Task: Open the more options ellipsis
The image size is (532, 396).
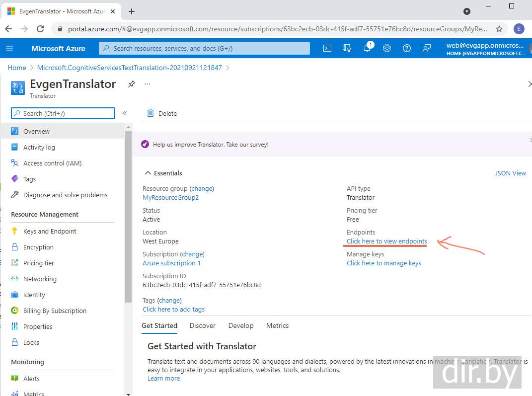Action: tap(148, 84)
